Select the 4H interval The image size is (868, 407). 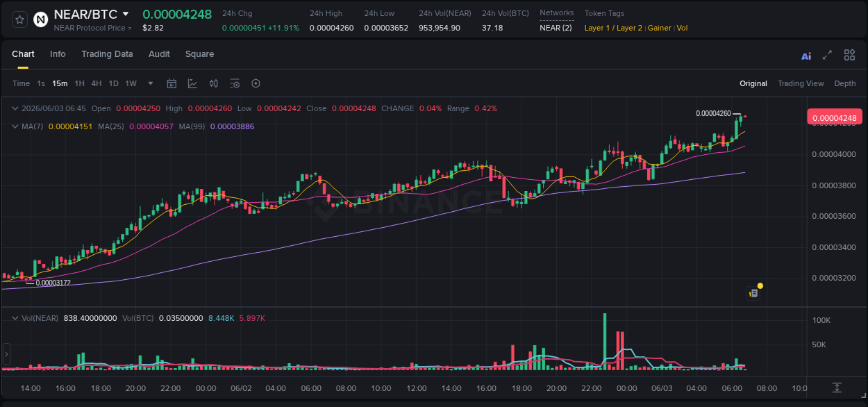pyautogui.click(x=96, y=83)
